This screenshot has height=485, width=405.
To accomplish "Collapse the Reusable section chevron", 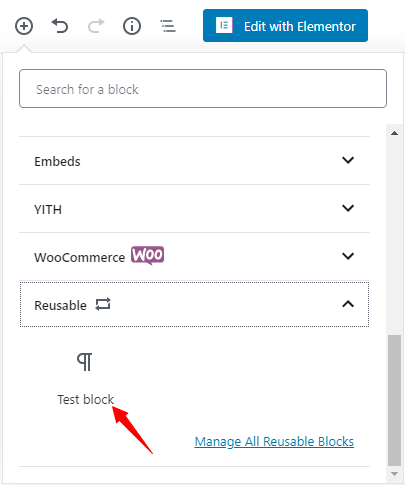I will [x=348, y=304].
